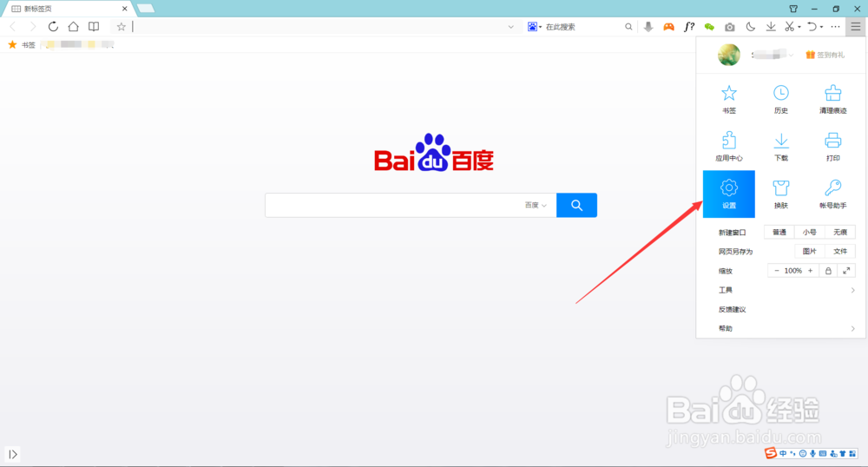The width and height of the screenshot is (868, 467).
Task: Click the user avatar in menu panel
Action: (x=728, y=55)
